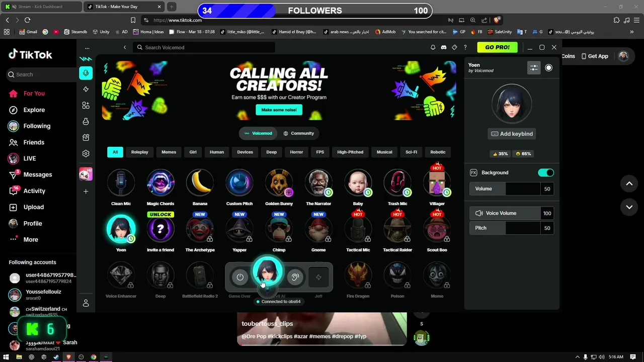The width and height of the screenshot is (644, 362).
Task: Click the 35% thumbs-up rating button
Action: click(500, 154)
